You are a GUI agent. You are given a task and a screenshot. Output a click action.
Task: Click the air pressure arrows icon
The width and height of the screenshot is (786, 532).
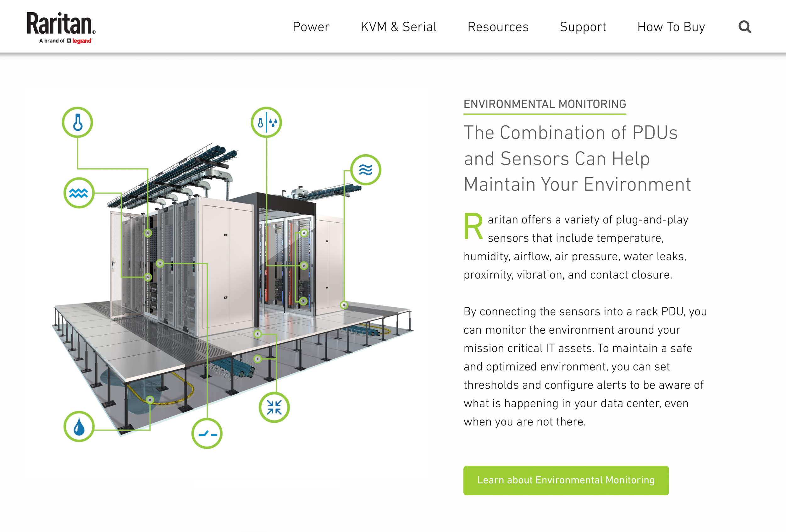[274, 407]
